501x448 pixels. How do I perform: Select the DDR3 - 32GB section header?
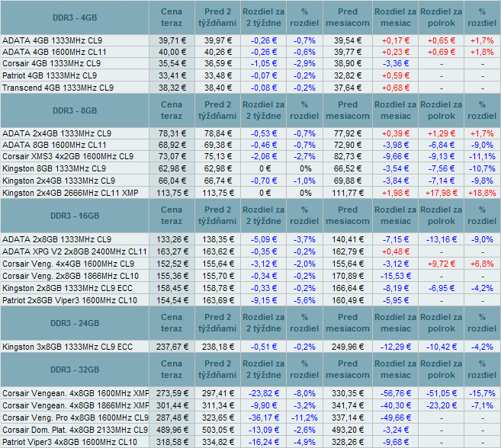click(75, 370)
